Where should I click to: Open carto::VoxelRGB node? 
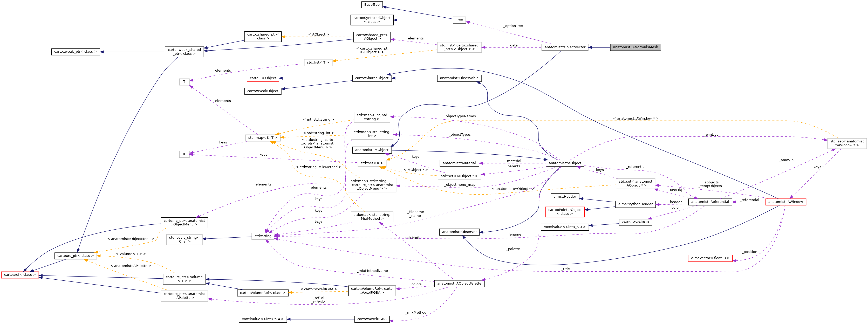[x=635, y=223]
